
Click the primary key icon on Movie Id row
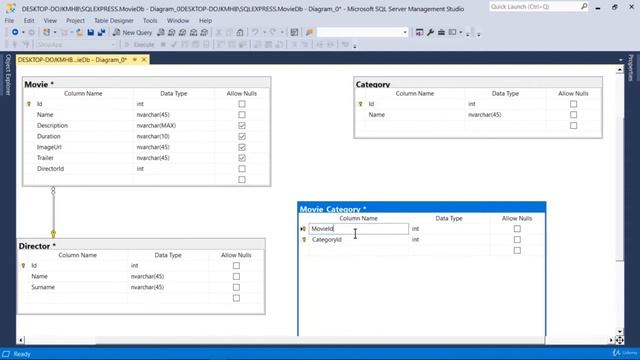click(x=29, y=104)
